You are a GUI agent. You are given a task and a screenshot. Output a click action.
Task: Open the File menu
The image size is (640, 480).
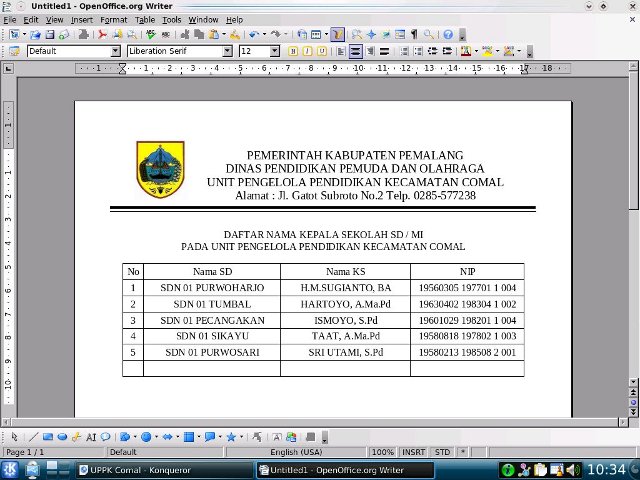[x=10, y=20]
